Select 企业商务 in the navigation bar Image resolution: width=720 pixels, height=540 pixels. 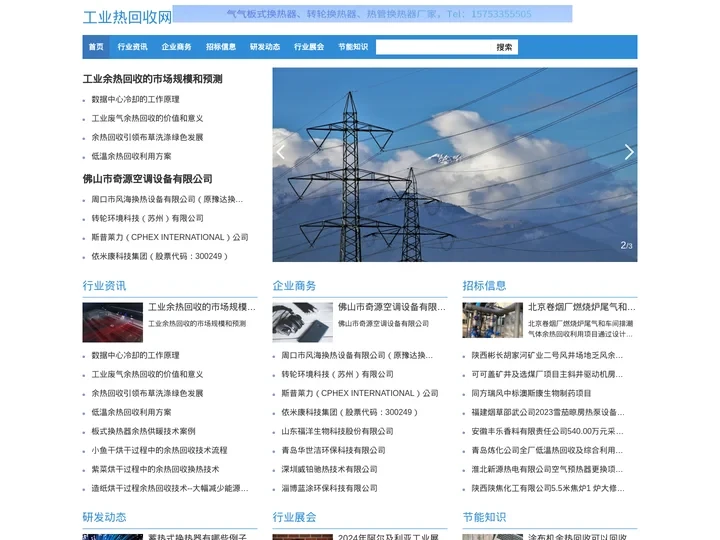(x=176, y=47)
